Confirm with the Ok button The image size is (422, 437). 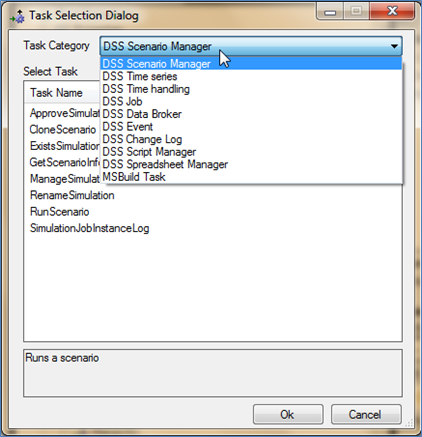coord(288,414)
